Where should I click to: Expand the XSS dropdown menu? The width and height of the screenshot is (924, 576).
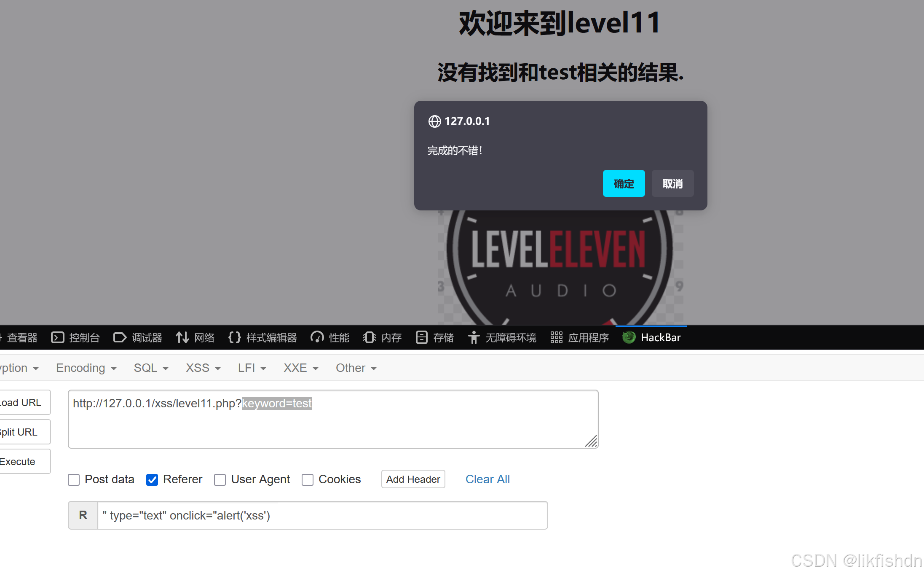tap(203, 368)
